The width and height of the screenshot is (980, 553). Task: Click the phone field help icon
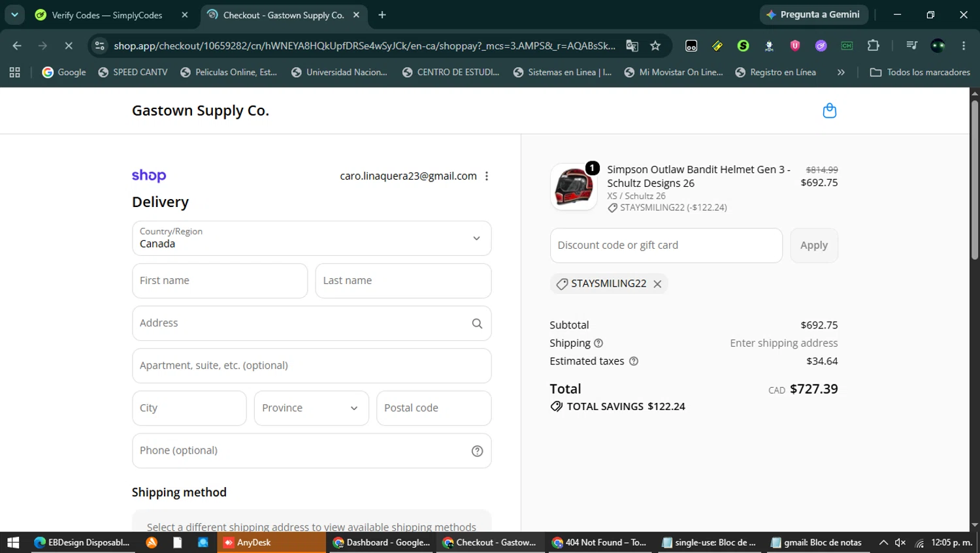[477, 451]
